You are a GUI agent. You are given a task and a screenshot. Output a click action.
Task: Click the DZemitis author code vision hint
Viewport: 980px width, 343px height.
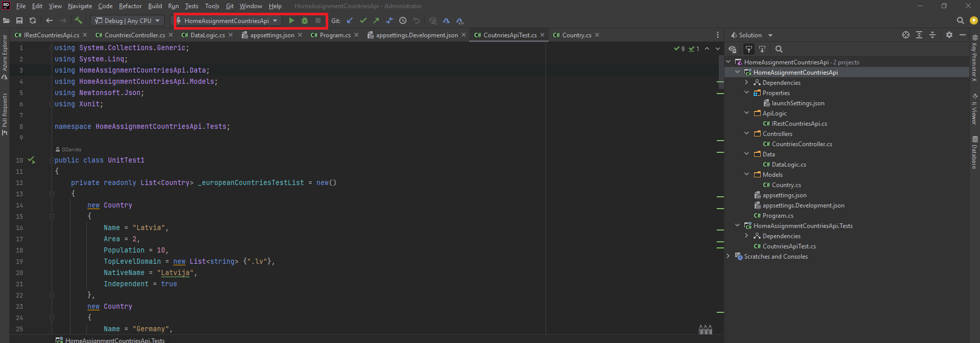tap(68, 149)
